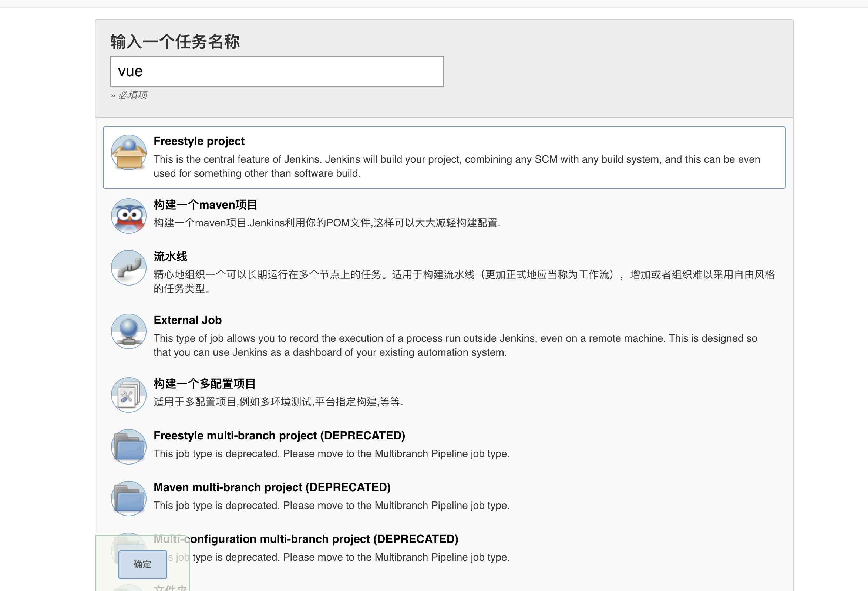
Task: Choose 构建一个多配置项目 option
Action: point(204,384)
